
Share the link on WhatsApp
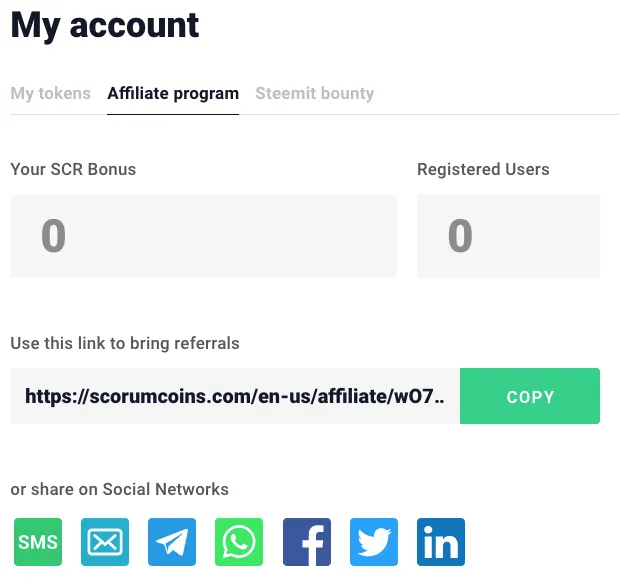[x=239, y=543]
